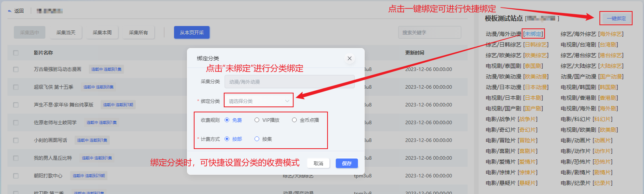Image resolution: width=644 pixels, height=194 pixels.
Task: Click 取消 to cancel binding
Action: [x=318, y=163]
